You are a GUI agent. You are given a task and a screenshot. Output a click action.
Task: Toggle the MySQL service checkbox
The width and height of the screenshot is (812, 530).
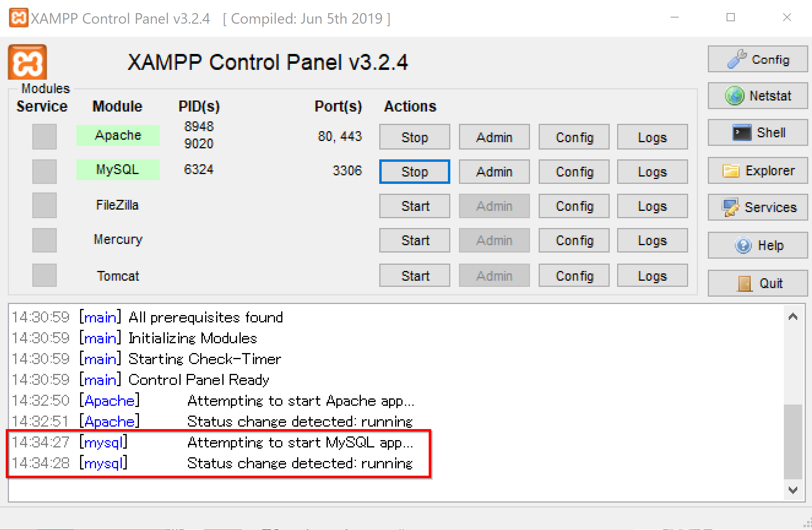[x=45, y=171]
